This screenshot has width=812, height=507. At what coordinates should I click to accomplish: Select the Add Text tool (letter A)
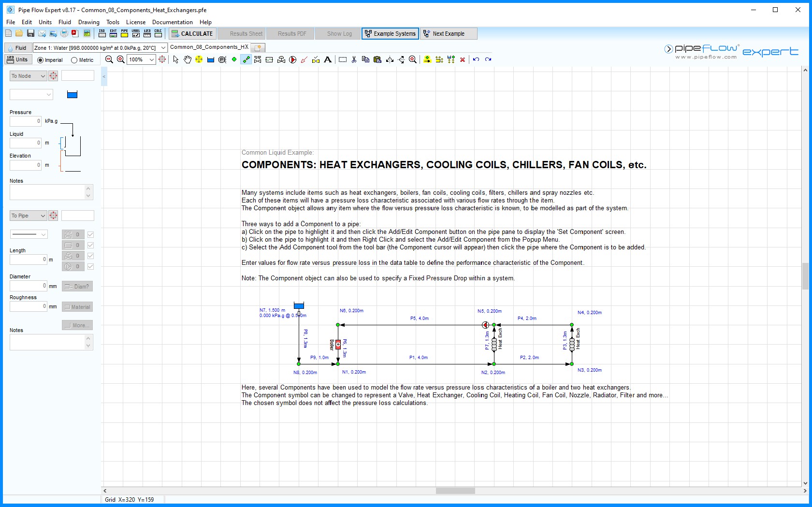pyautogui.click(x=328, y=59)
